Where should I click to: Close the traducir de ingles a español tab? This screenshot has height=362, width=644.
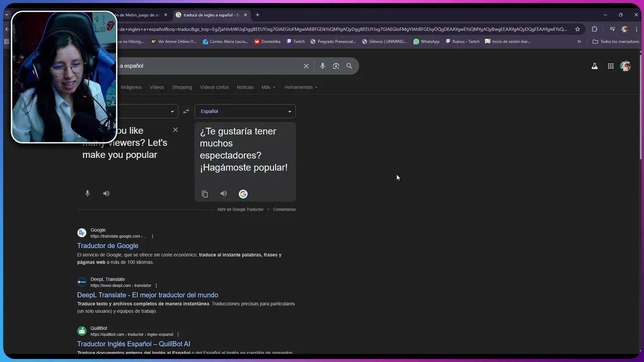click(x=245, y=15)
